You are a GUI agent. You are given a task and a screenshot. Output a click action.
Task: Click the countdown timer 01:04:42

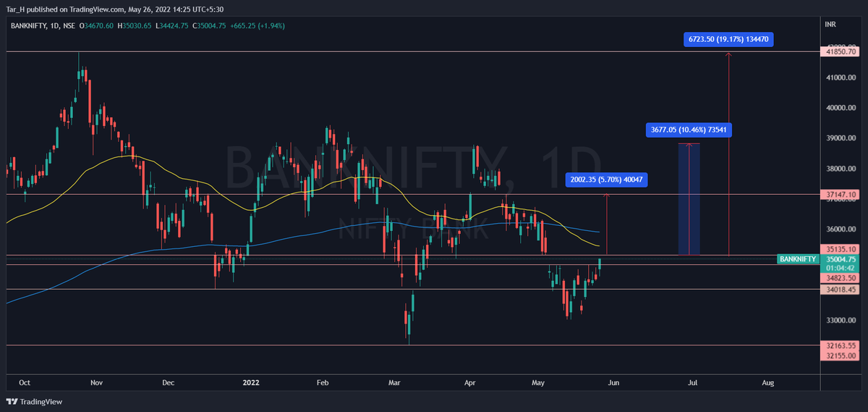tap(839, 267)
